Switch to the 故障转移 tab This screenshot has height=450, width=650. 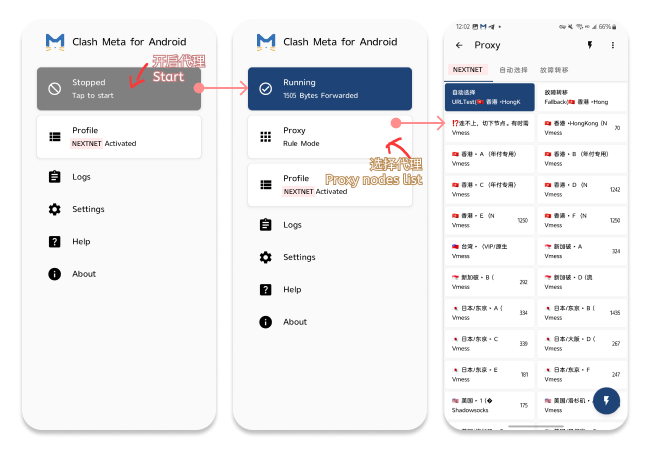(x=554, y=71)
